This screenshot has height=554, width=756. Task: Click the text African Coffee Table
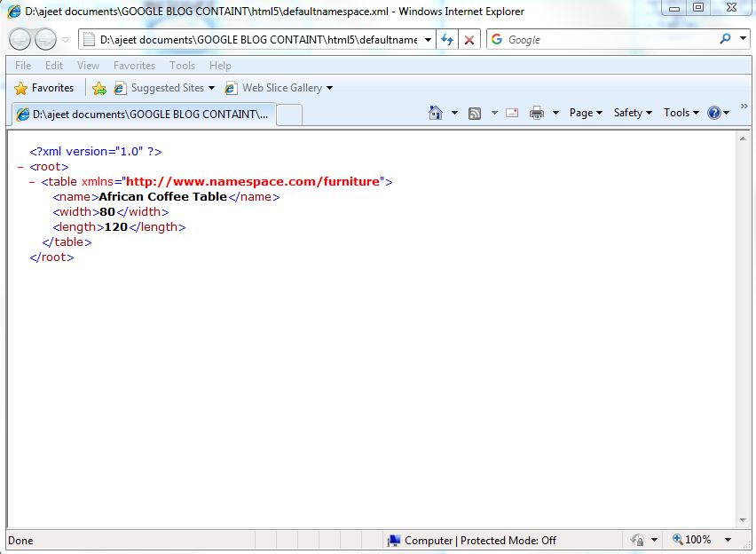tap(162, 196)
